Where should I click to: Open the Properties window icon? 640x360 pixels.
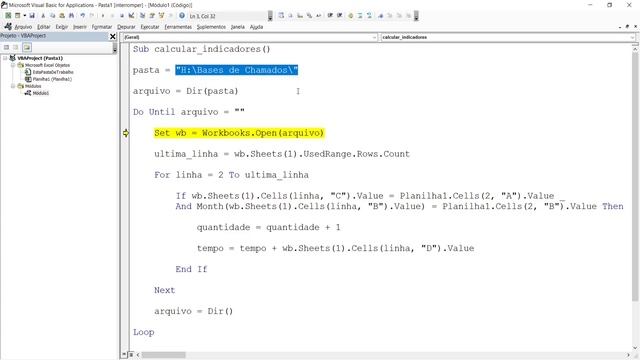[152, 16]
